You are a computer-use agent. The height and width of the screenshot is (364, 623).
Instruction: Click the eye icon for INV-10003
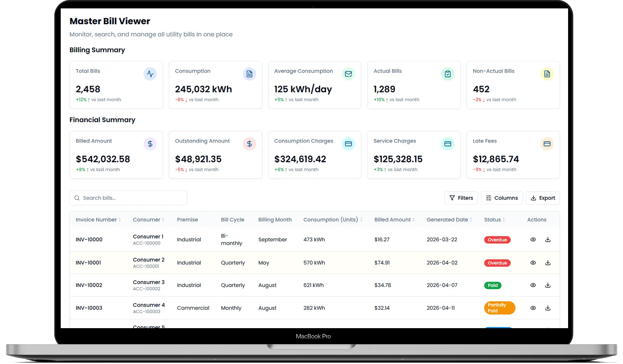tap(533, 308)
